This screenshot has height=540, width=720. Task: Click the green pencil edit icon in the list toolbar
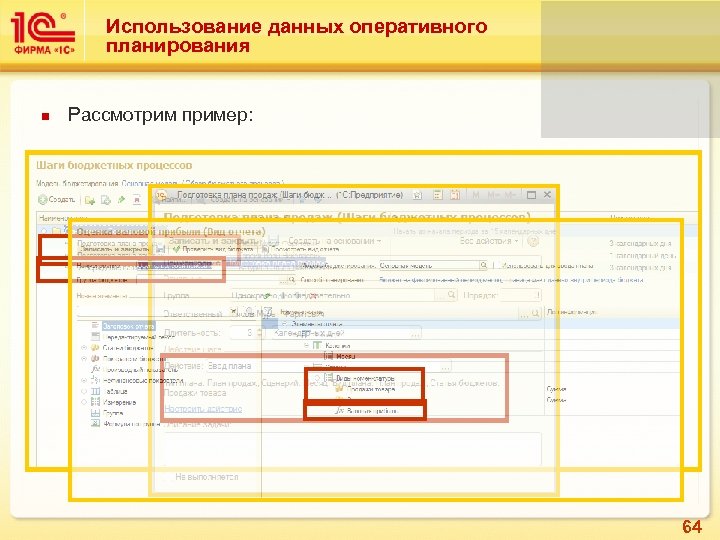122,200
